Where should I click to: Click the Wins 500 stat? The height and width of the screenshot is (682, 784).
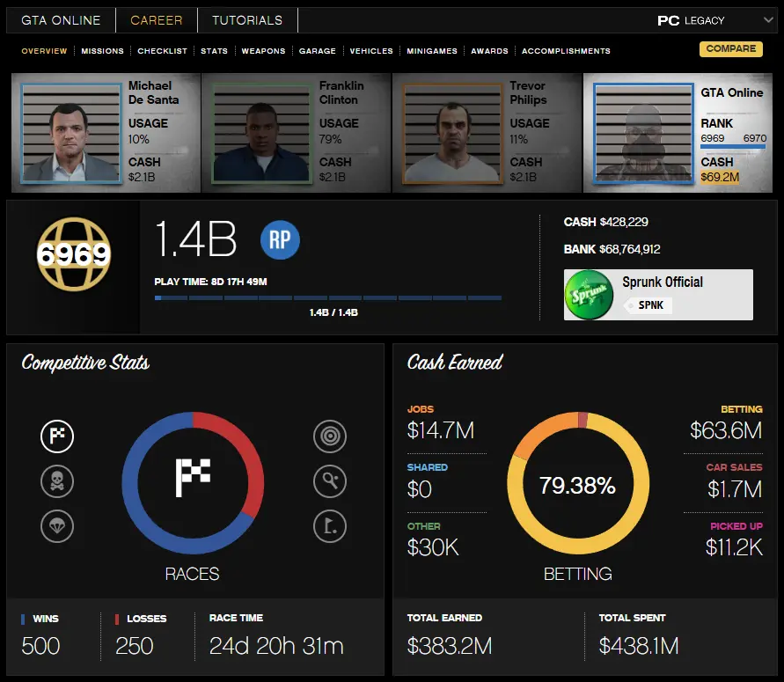coord(41,635)
